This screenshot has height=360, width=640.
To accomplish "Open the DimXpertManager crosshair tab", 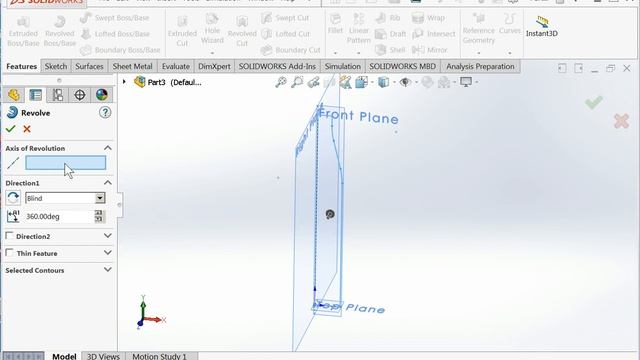I will (x=80, y=95).
